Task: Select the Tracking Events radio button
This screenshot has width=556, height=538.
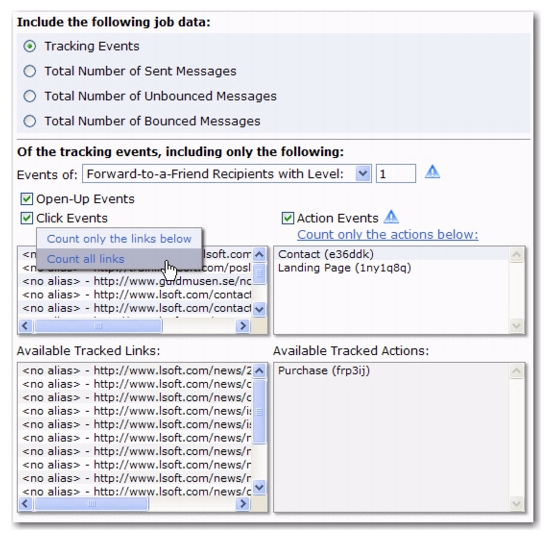Action: pyautogui.click(x=29, y=46)
